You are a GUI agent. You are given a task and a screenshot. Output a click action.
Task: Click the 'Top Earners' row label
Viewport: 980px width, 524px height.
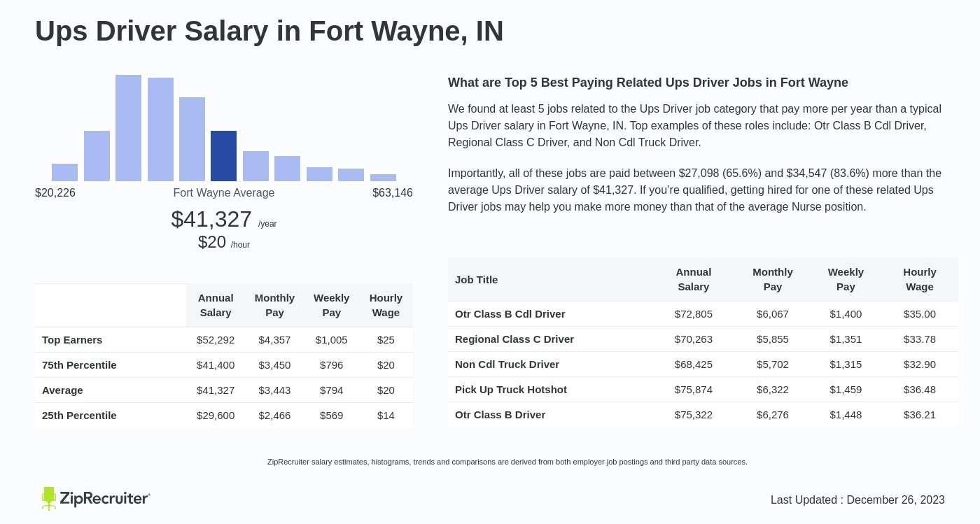[72, 339]
